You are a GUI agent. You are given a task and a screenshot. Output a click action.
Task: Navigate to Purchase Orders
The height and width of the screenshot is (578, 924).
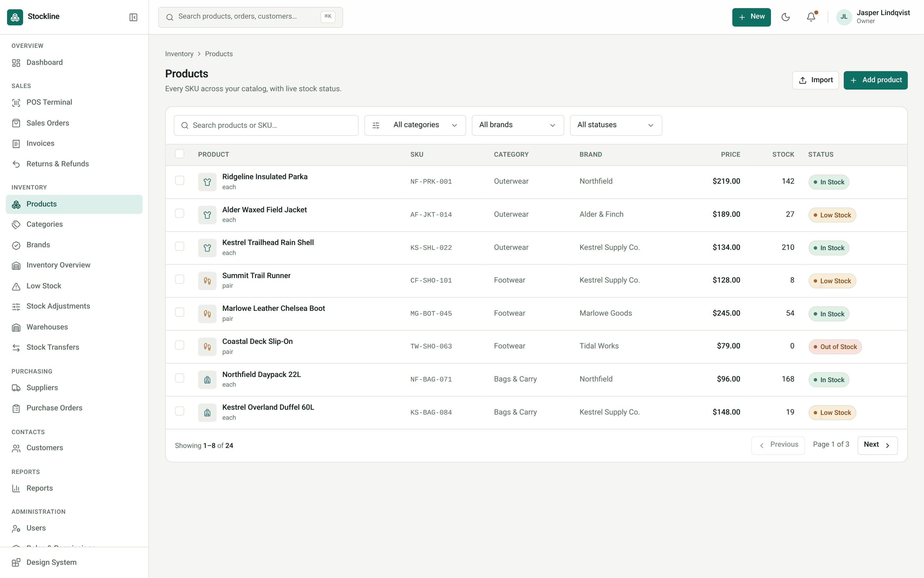74,408
